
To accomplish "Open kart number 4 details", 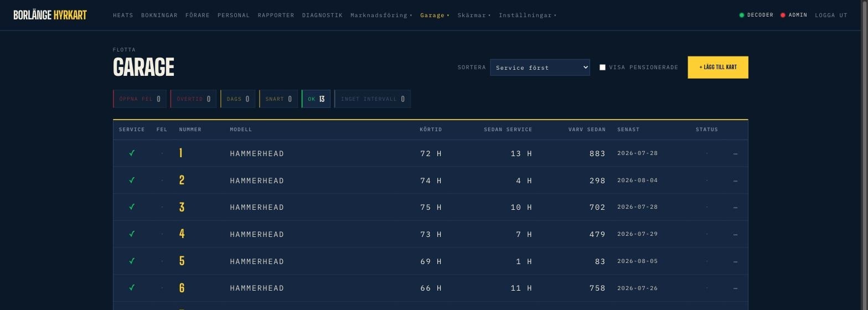I will click(x=182, y=234).
